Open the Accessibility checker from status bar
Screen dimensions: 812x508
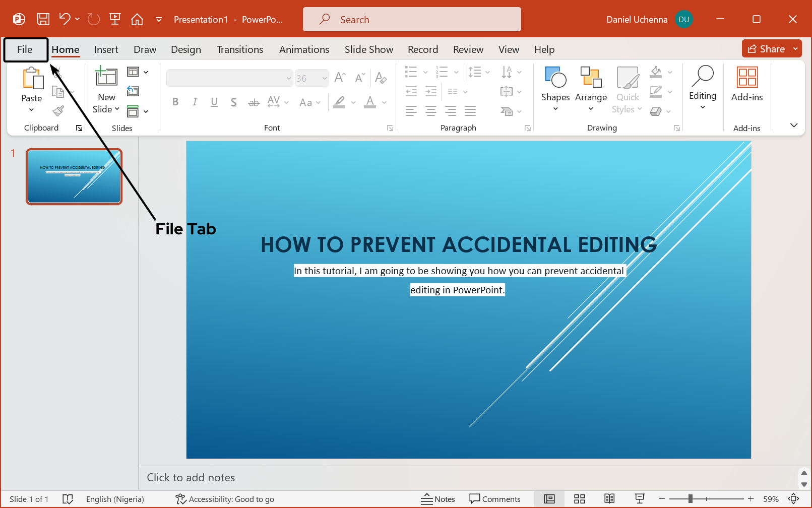click(x=224, y=499)
